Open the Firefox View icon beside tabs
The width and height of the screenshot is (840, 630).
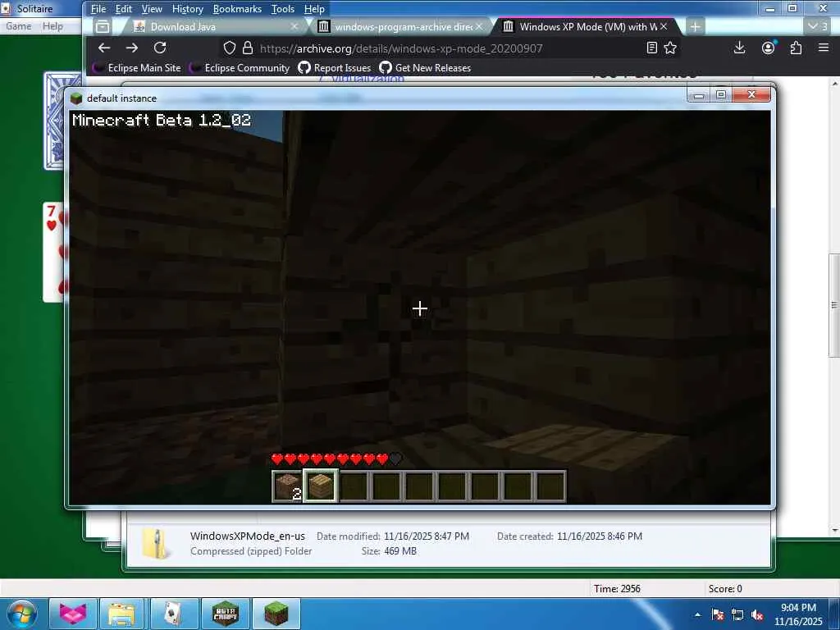coord(103,27)
